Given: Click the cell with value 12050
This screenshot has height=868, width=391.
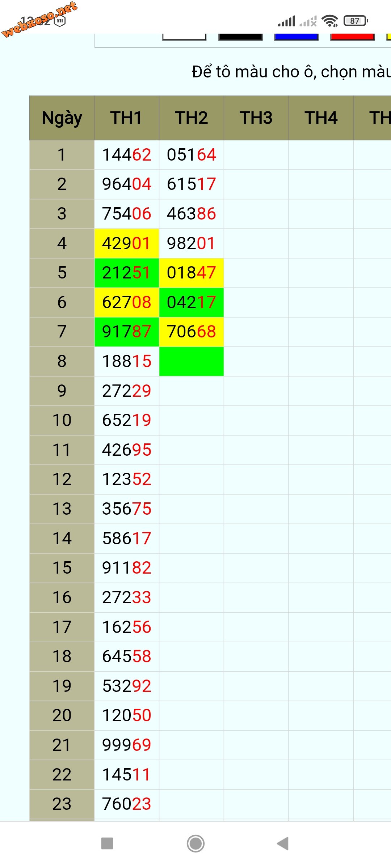Looking at the screenshot, I should click(x=127, y=716).
